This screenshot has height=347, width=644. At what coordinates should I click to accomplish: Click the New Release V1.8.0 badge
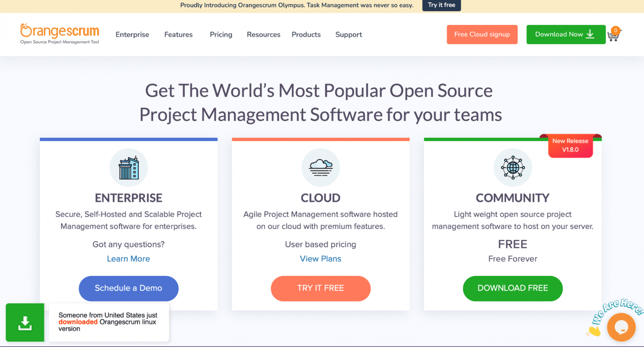(x=570, y=145)
